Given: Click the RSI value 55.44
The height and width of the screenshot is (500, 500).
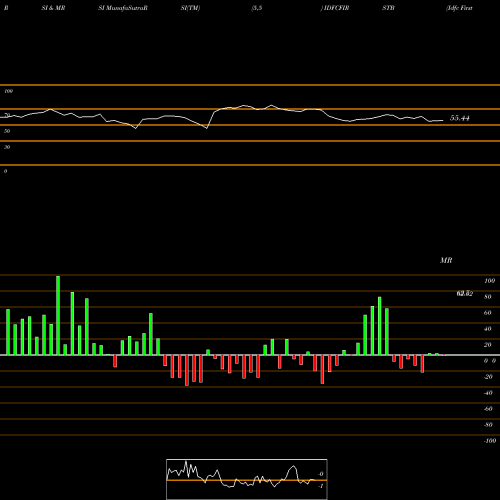Looking at the screenshot, I should coord(460,118).
